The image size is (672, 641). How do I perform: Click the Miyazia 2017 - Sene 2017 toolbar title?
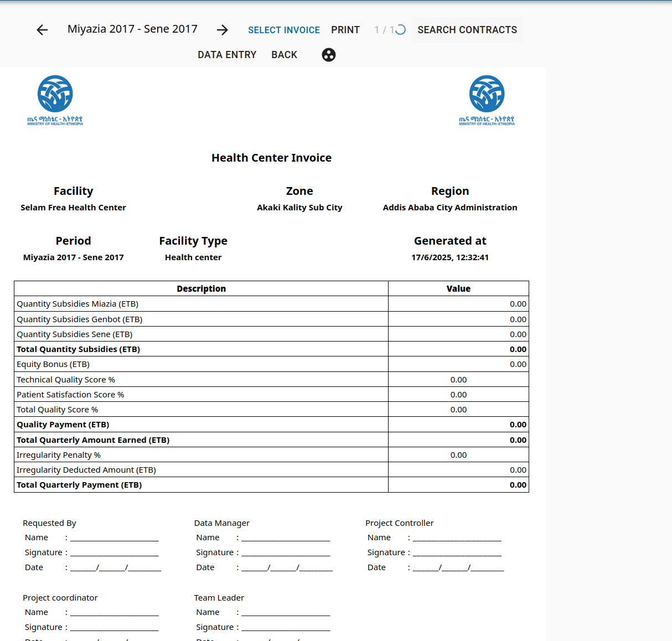(132, 29)
